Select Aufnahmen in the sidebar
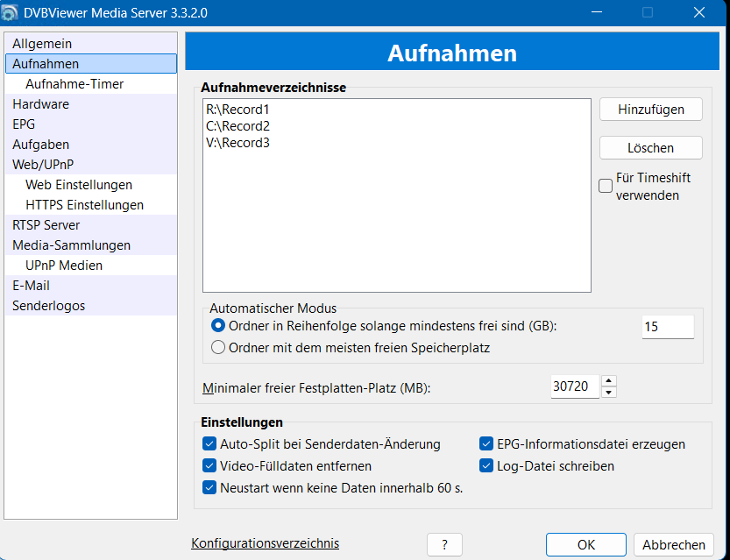Screen dimensions: 730x560 point(91,64)
